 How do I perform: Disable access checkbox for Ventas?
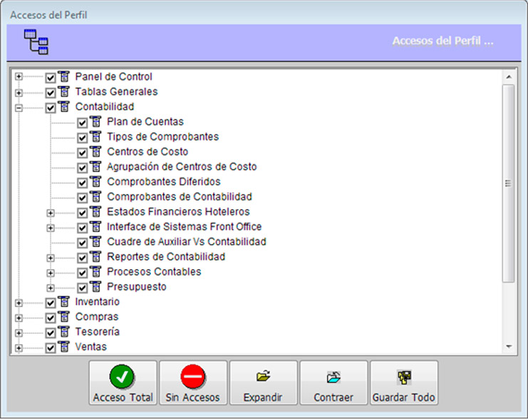click(x=51, y=347)
